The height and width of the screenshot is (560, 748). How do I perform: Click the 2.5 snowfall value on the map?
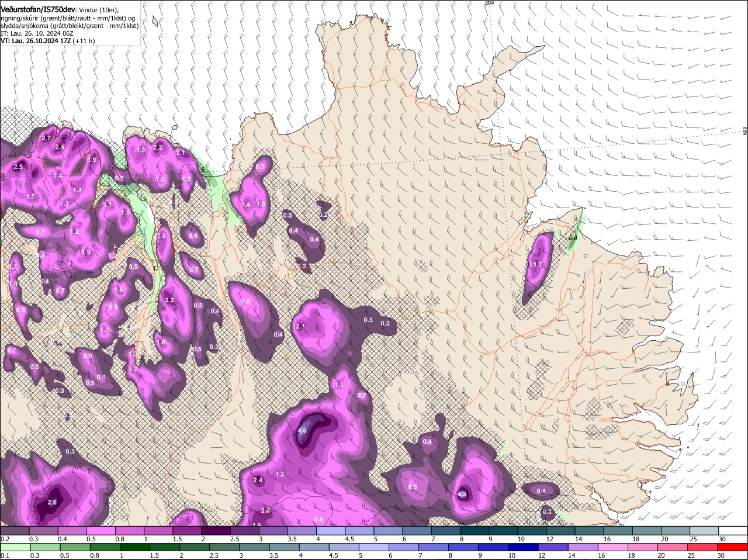coord(18,167)
